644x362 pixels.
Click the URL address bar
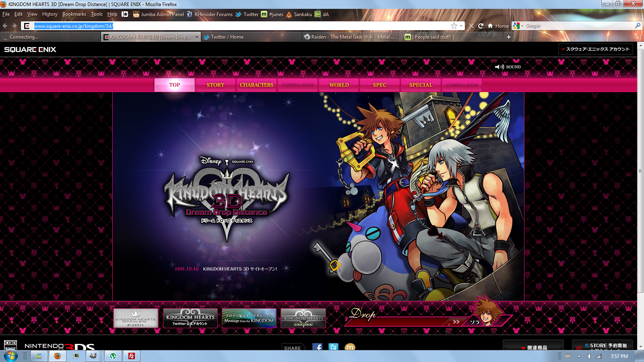241,26
